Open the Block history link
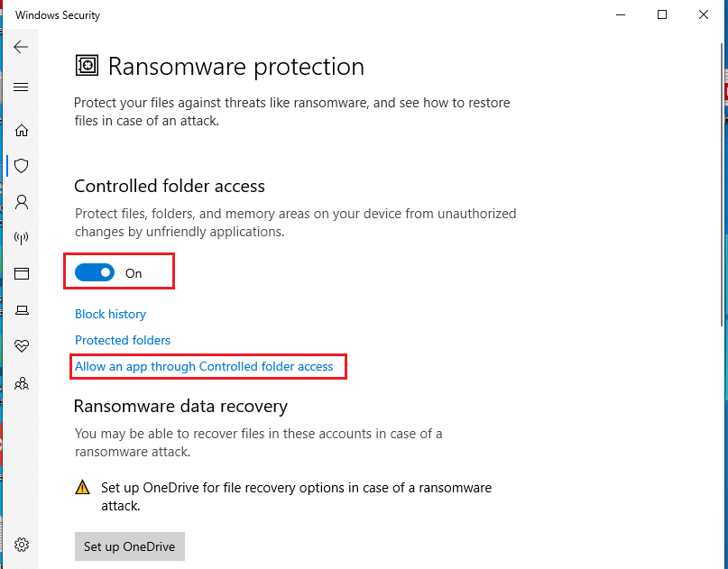This screenshot has width=728, height=569. point(110,314)
